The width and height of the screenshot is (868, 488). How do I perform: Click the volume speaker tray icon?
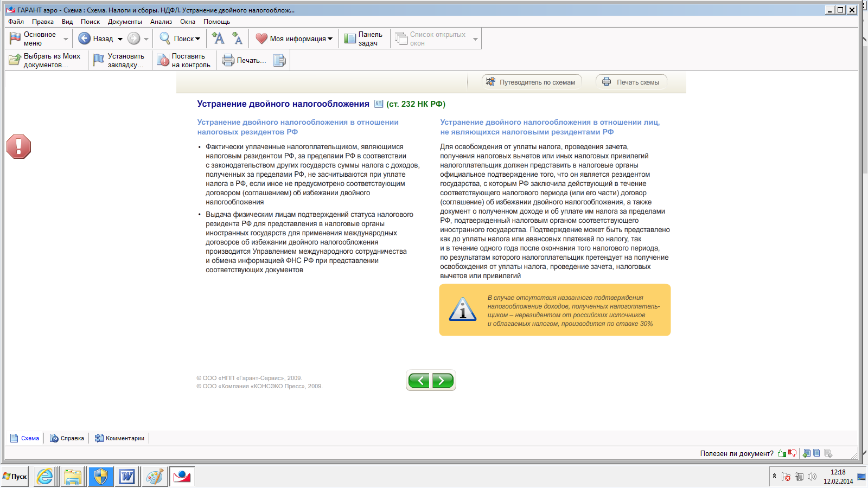[x=812, y=477]
